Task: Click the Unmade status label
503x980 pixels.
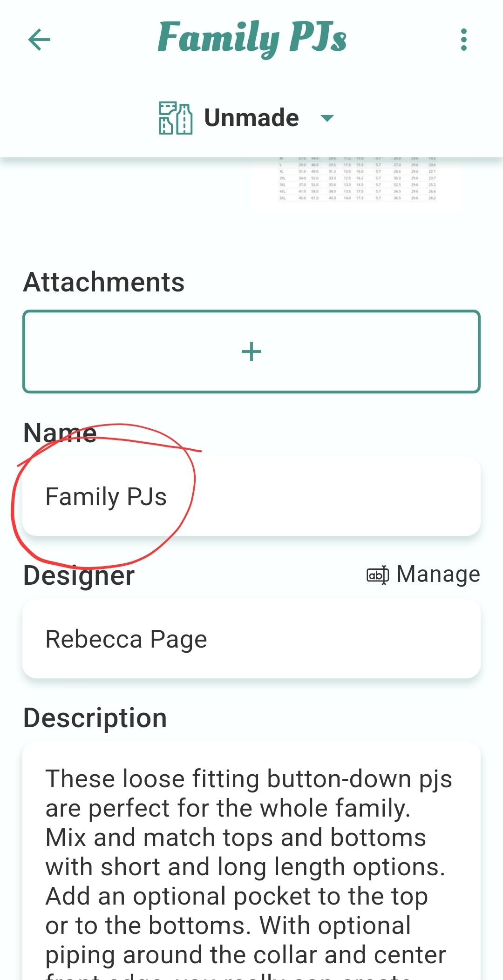Action: tap(251, 118)
